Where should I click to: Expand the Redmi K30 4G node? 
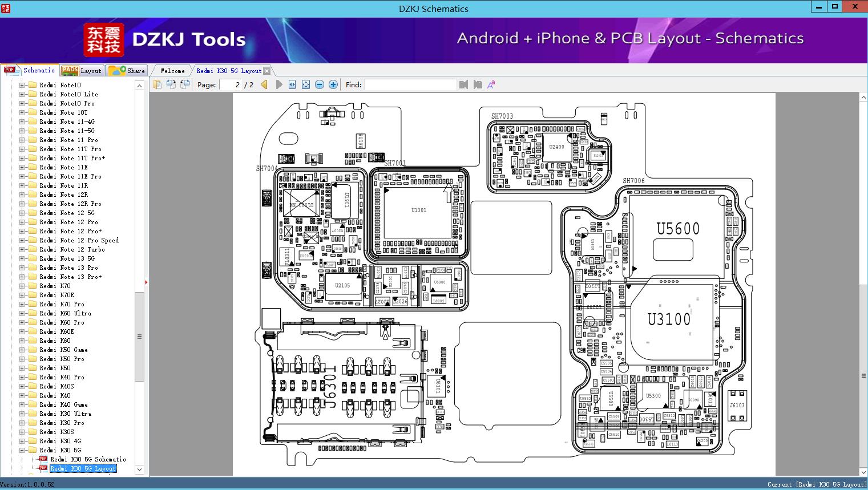coord(22,441)
